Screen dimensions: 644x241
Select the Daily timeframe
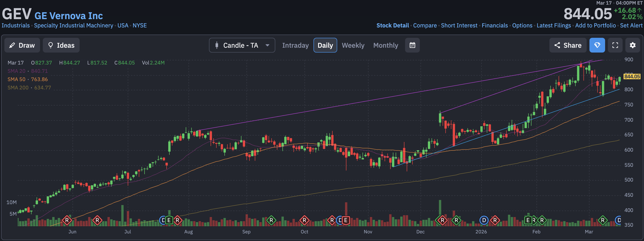tap(325, 45)
